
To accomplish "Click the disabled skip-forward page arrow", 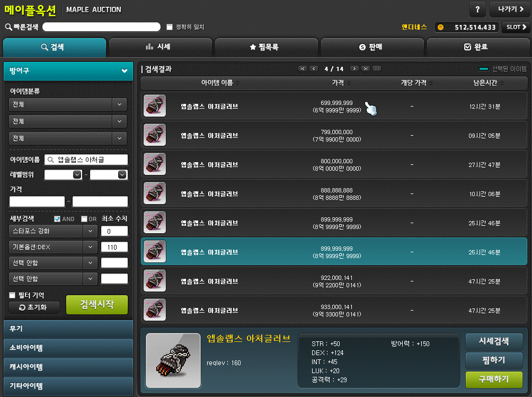I will point(377,68).
